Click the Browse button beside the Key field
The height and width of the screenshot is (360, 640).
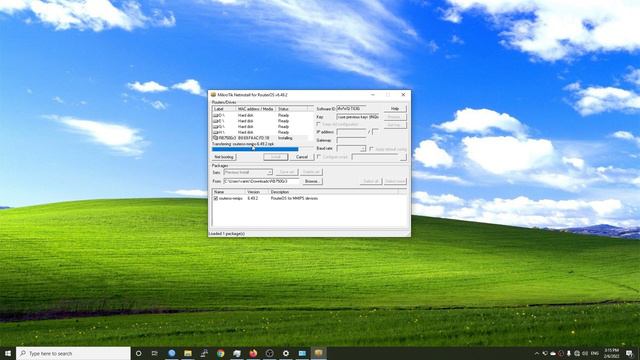(x=395, y=117)
